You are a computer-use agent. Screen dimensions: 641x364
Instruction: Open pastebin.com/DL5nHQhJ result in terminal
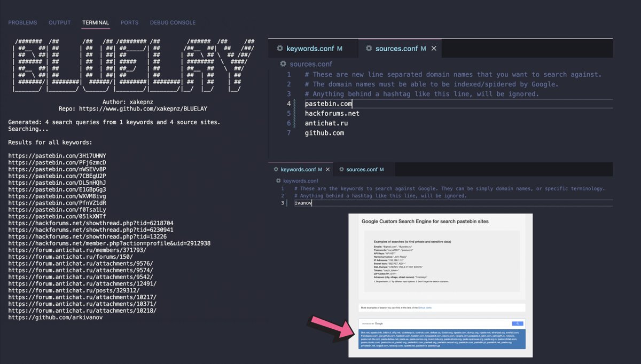coord(57,183)
